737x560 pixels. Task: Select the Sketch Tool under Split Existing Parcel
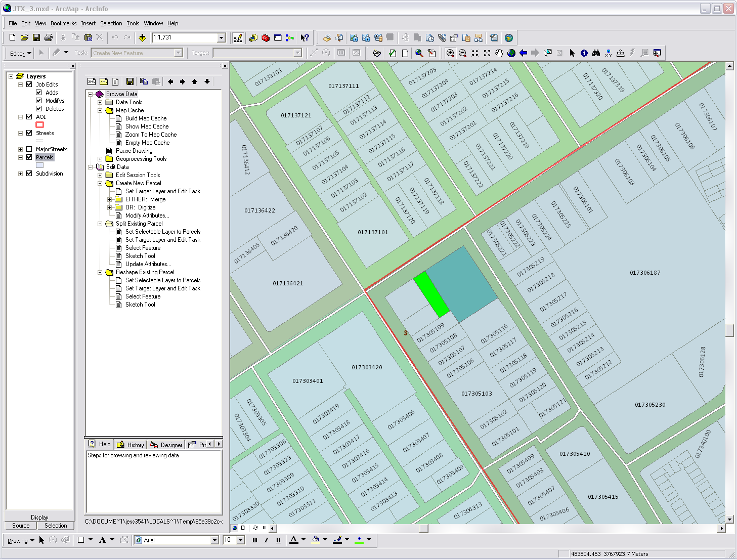point(140,255)
